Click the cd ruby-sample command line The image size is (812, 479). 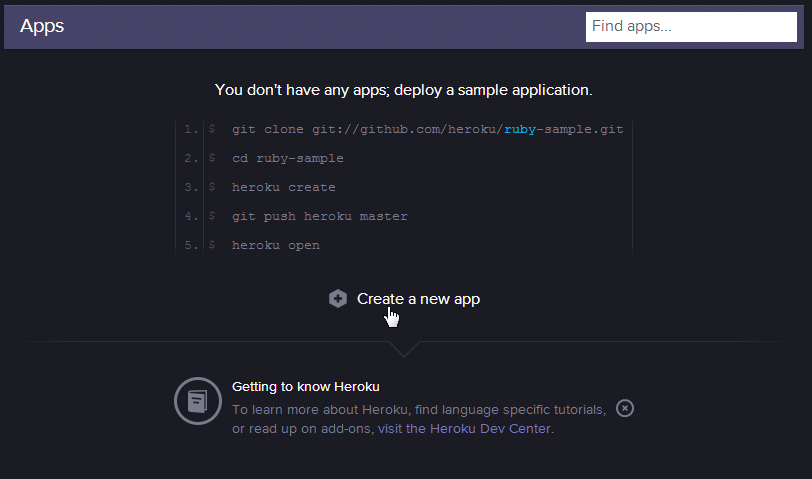tap(287, 158)
